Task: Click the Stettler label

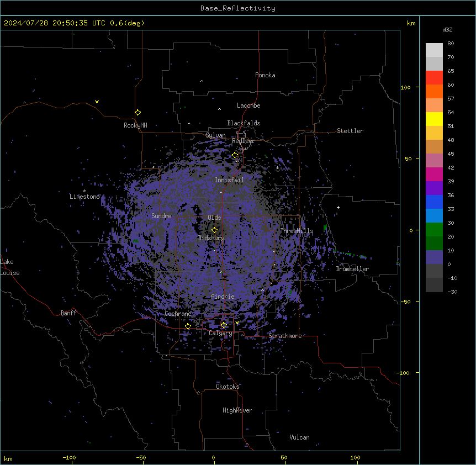Action: (350, 131)
